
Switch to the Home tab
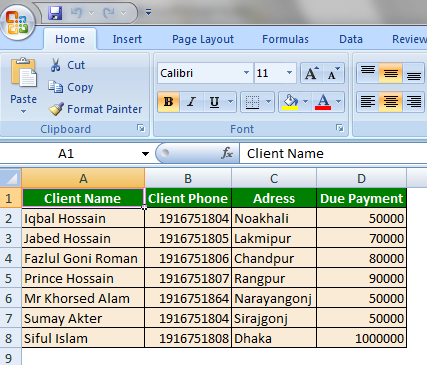[70, 39]
